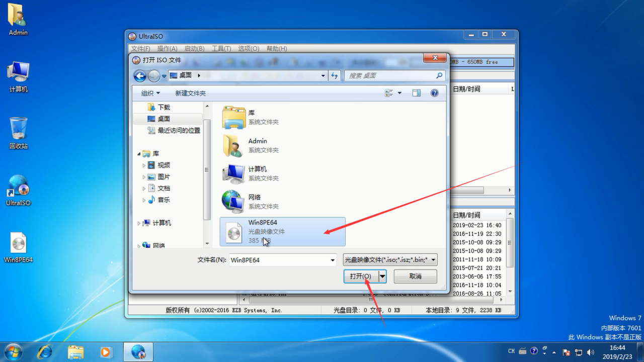Open the 选项(O) menu in UltraISO

click(x=249, y=48)
